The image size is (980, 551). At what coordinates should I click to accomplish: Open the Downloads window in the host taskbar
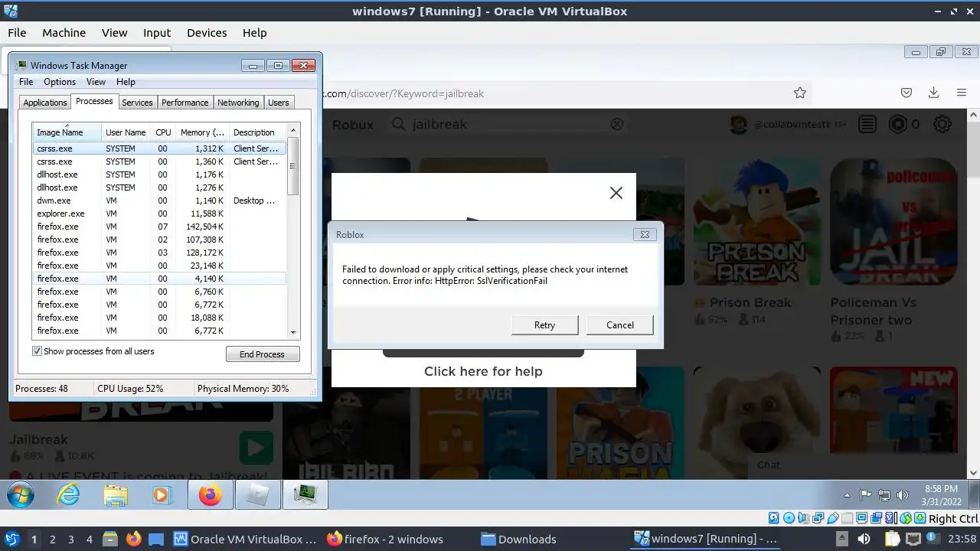(x=518, y=539)
